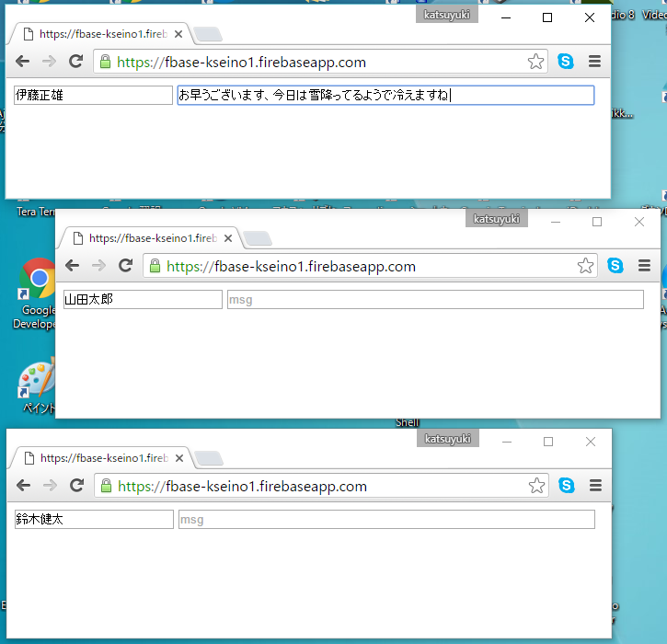This screenshot has height=644, width=667.
Task: Click the name field containing 伊藤正雄
Action: pyautogui.click(x=93, y=96)
